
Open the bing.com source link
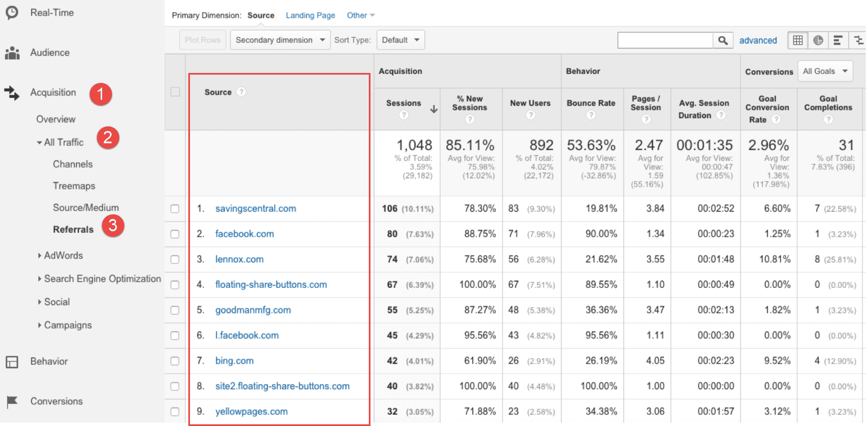tap(235, 361)
